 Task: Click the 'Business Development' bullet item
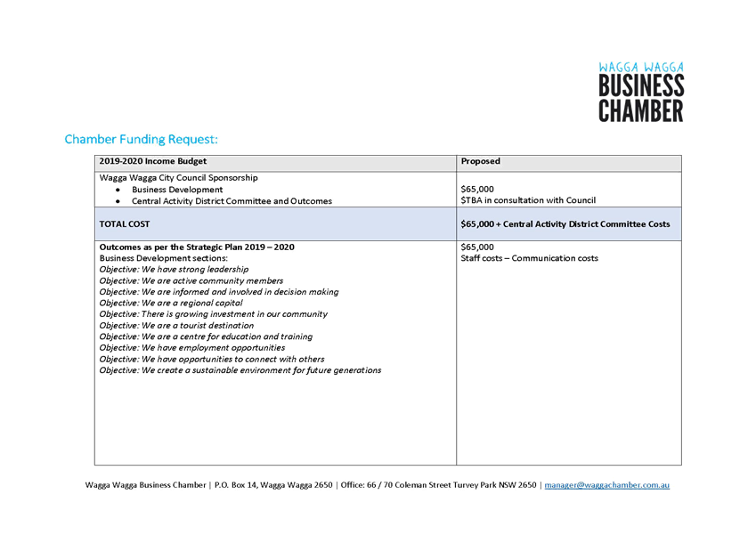click(177, 190)
